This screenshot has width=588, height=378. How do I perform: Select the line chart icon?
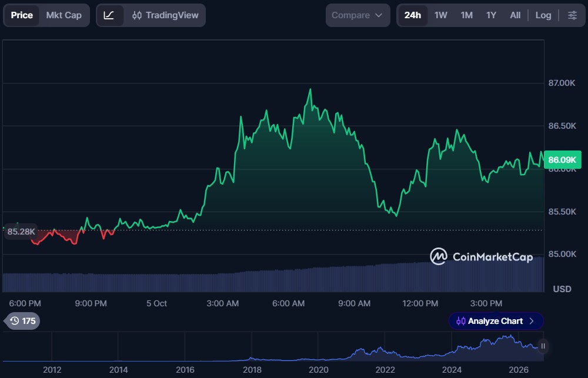point(109,15)
